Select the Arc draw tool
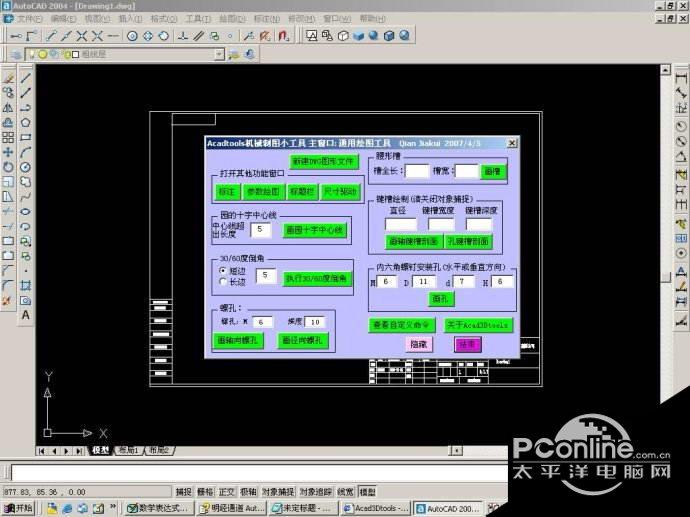Screen dimensions: 690x517 pyautogui.click(x=26, y=152)
